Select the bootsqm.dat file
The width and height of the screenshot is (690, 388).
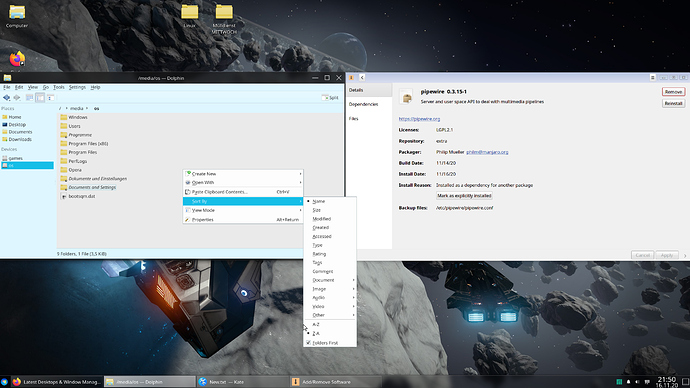tap(78, 196)
